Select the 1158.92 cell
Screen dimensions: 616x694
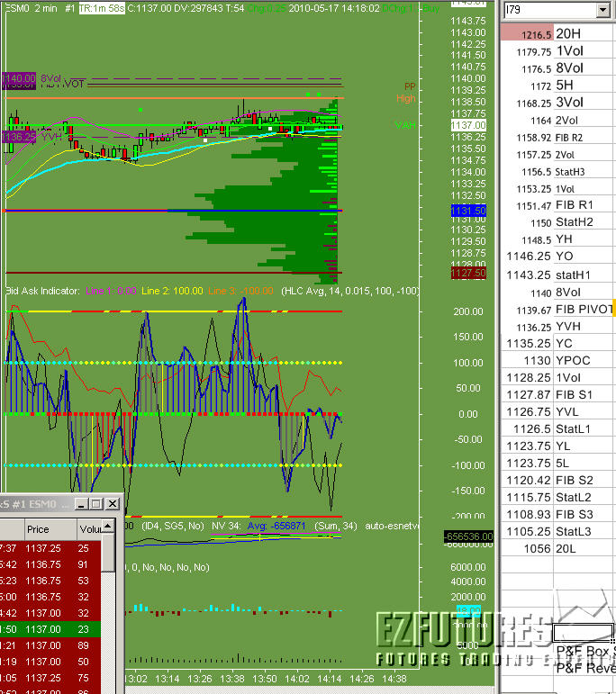pos(527,138)
